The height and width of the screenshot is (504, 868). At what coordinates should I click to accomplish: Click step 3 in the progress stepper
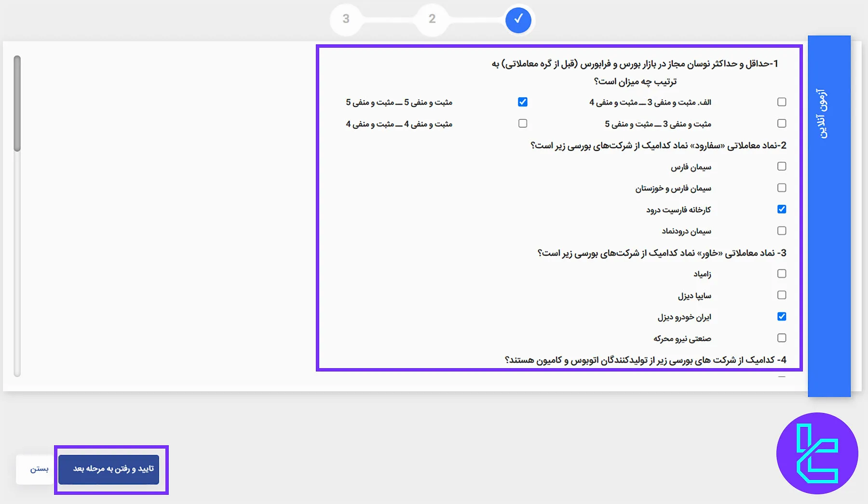point(345,20)
